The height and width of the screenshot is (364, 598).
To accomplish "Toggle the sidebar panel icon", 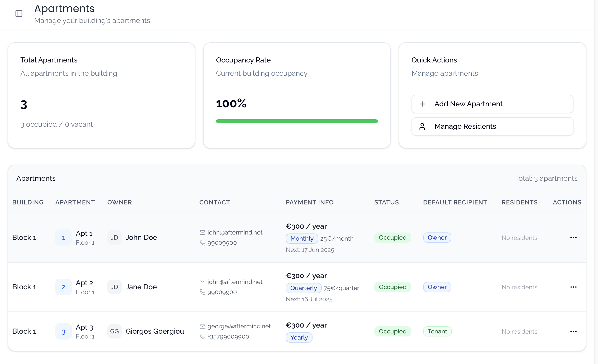I will [19, 14].
